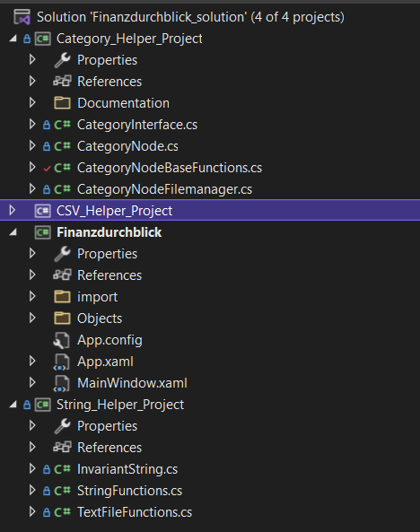Expand the App.xaml node arrow

[x=32, y=361]
